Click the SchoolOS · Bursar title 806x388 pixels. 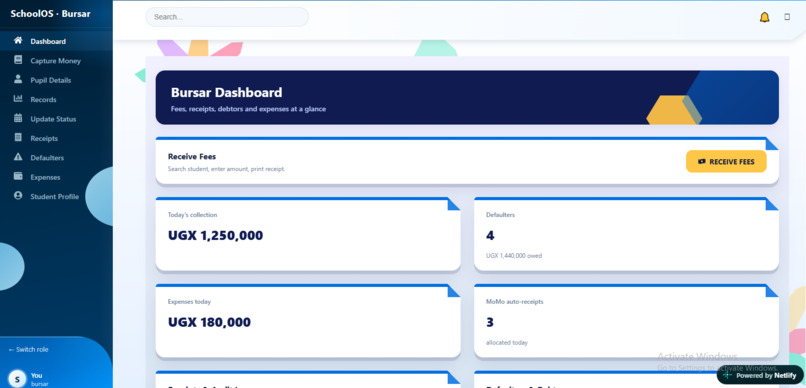(x=50, y=14)
